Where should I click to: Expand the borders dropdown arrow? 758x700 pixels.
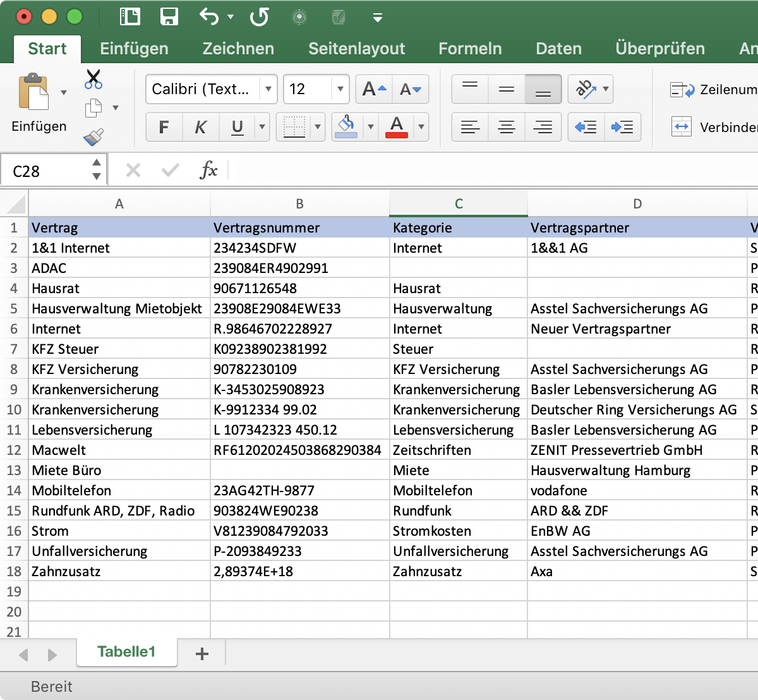click(318, 127)
